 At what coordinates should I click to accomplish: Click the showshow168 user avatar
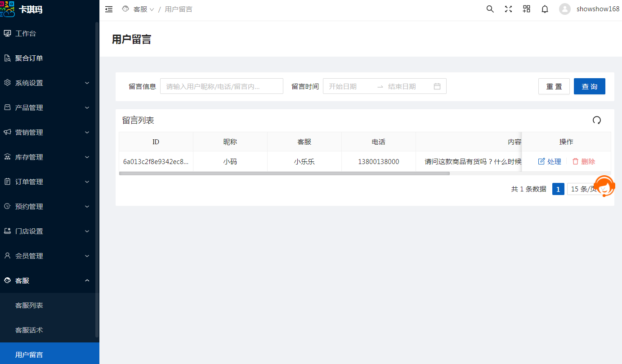(x=565, y=9)
